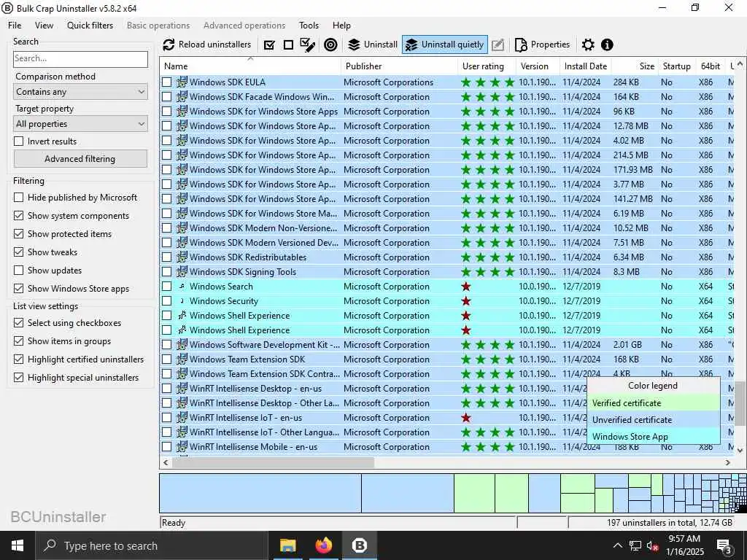Show hidden system tray icons
This screenshot has height=560, width=747.
point(617,545)
